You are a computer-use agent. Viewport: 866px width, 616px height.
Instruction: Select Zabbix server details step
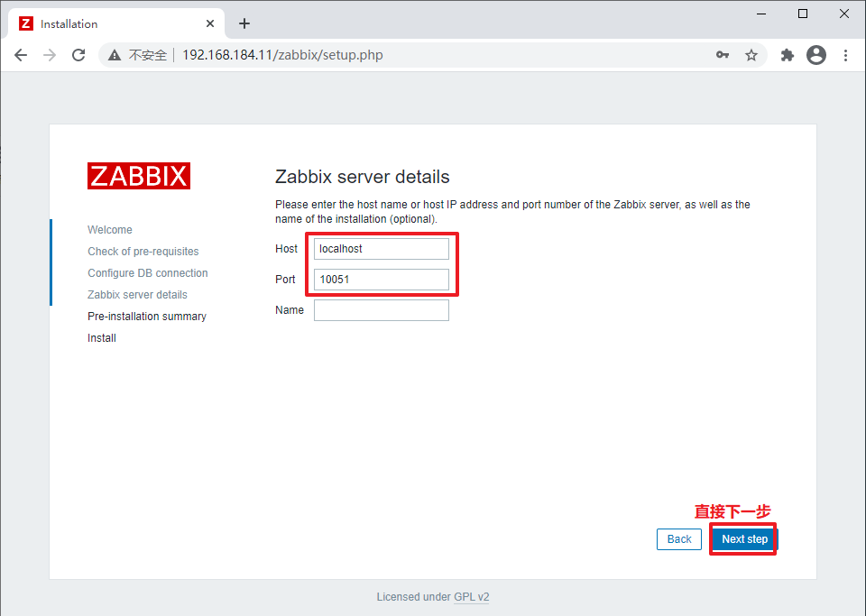click(137, 295)
